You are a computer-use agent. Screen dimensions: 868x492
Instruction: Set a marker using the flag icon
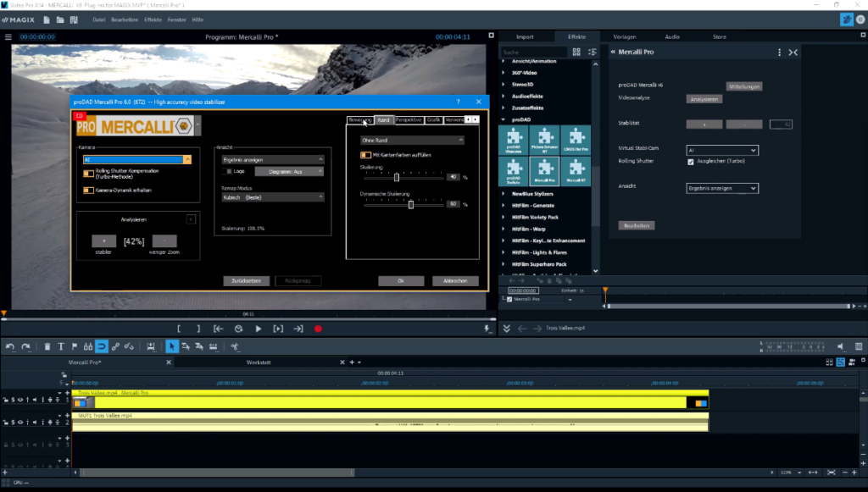[75, 346]
